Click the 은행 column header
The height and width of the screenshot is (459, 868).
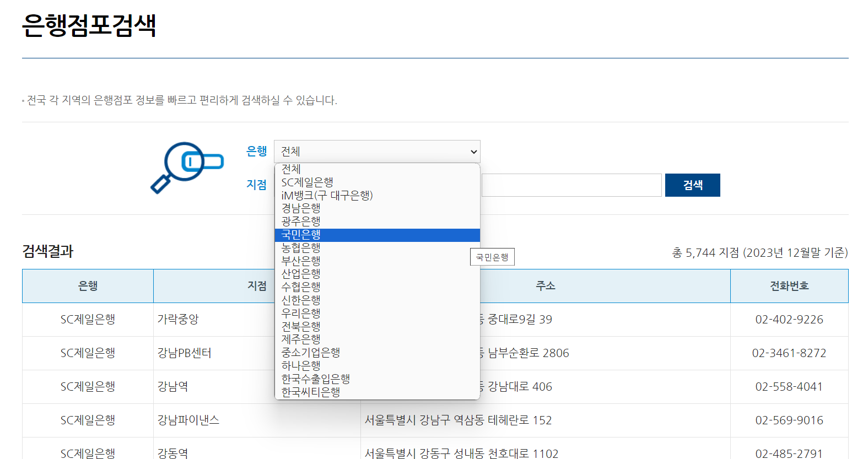(x=88, y=286)
